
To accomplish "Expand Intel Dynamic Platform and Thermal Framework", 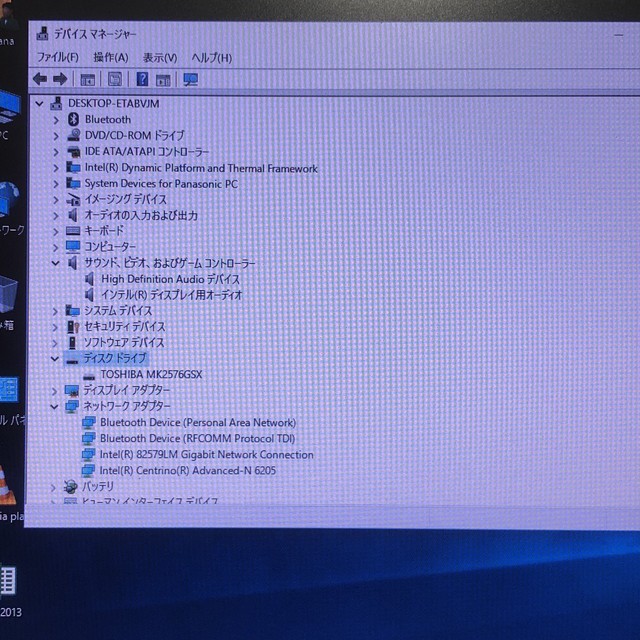I will (x=56, y=168).
